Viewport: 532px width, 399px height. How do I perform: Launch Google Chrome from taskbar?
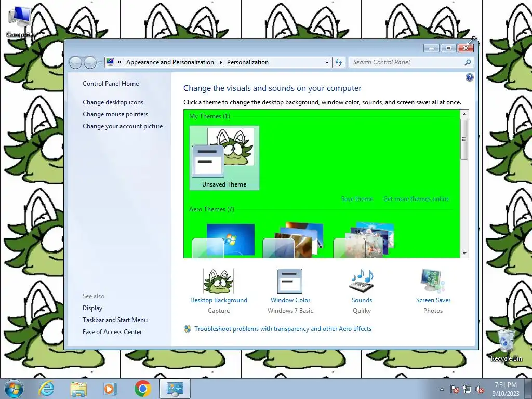coord(142,389)
